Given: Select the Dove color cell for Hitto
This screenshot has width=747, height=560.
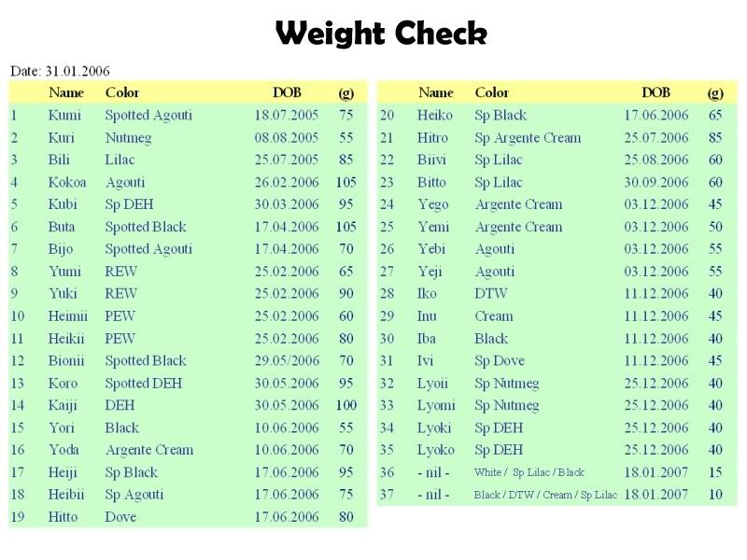Looking at the screenshot, I should 120,516.
